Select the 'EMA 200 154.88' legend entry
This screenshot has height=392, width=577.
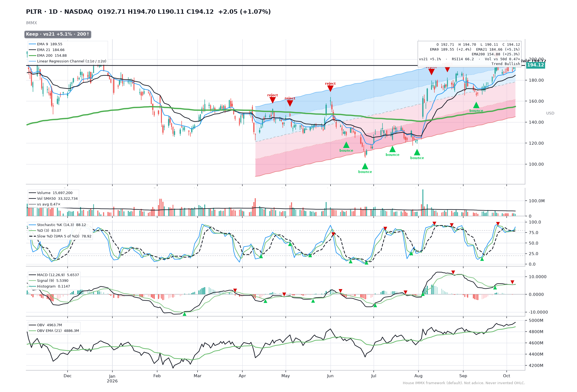tap(48, 56)
